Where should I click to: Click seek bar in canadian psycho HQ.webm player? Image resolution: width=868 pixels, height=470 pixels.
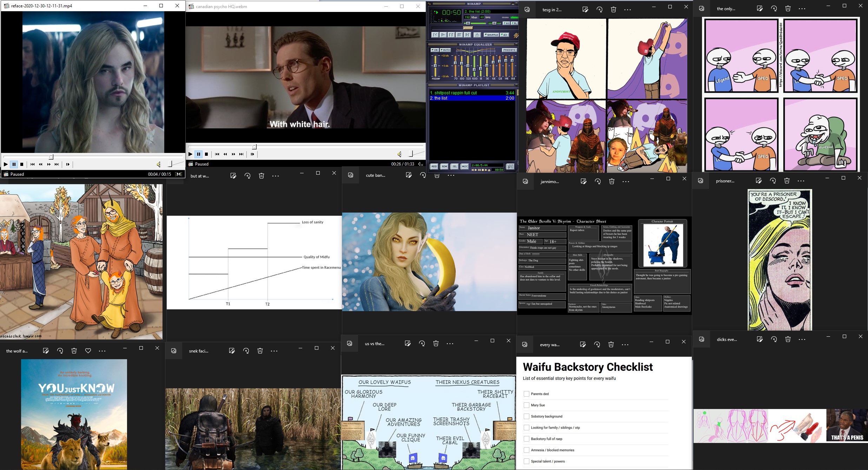point(306,147)
